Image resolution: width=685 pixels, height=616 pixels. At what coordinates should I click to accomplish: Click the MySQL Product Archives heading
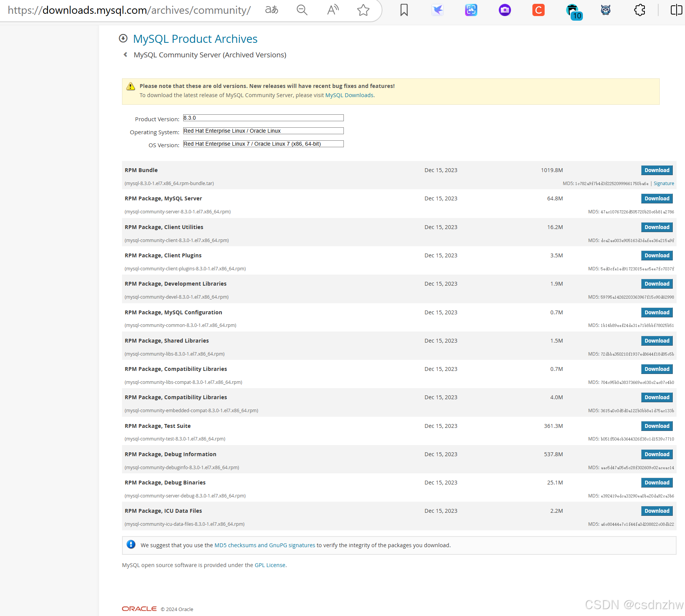click(x=195, y=39)
